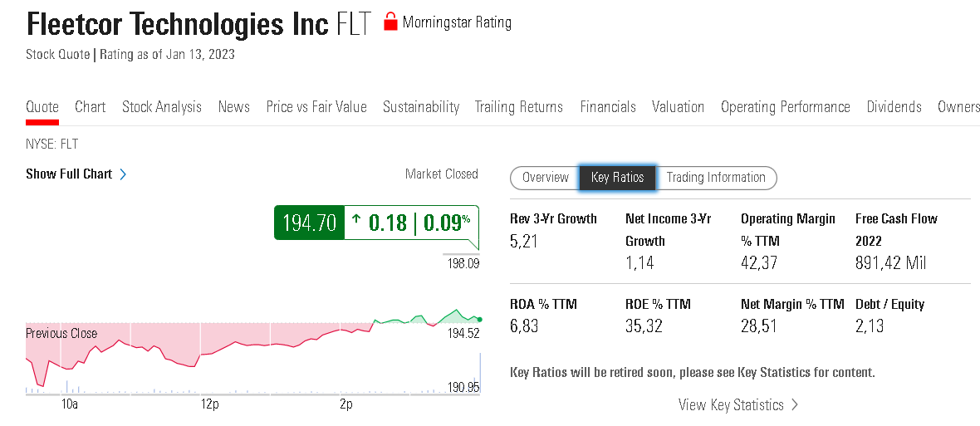Click the Market Closed status text
The height and width of the screenshot is (426, 980).
coord(441,174)
